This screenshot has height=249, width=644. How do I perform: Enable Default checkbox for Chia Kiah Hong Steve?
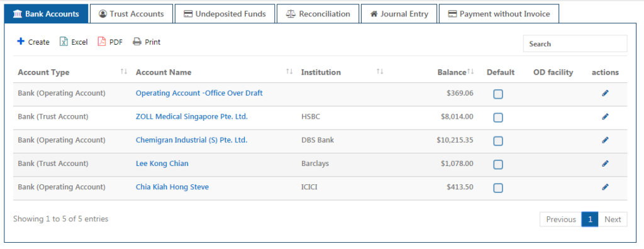(x=498, y=188)
